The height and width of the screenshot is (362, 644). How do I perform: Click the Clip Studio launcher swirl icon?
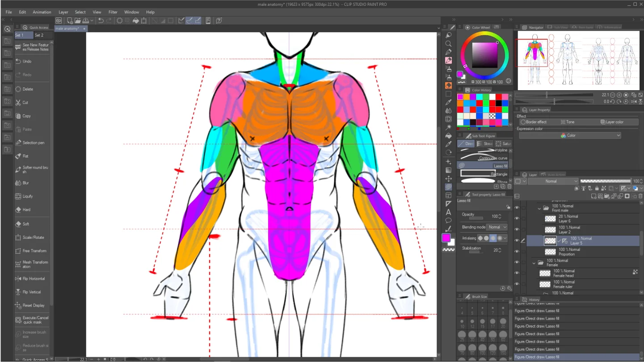[x=59, y=21]
